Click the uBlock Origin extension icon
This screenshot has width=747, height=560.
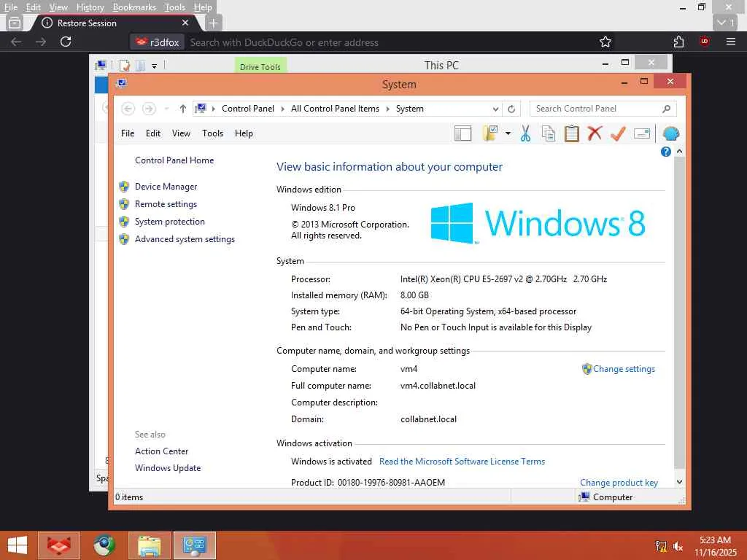[x=705, y=42]
